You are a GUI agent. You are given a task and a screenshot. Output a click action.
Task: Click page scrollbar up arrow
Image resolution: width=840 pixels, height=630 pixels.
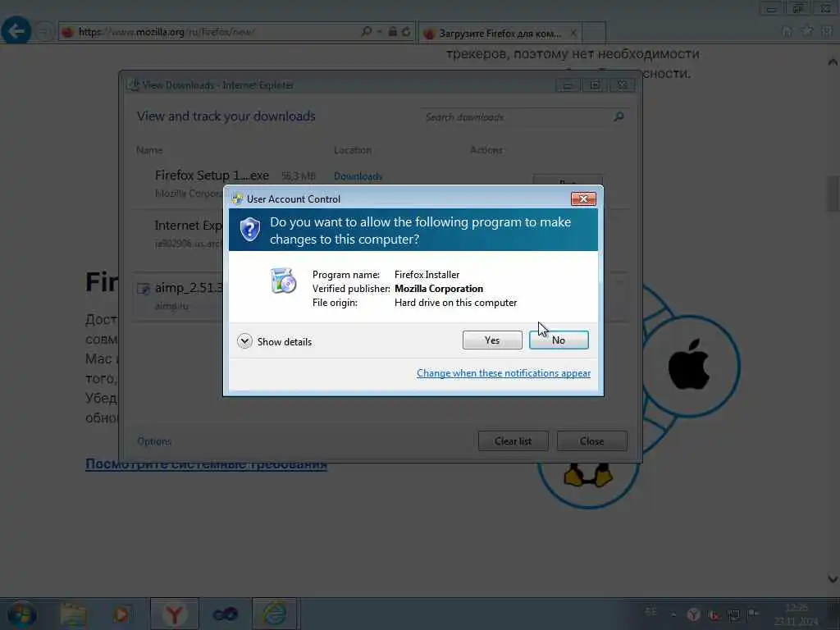coord(833,62)
